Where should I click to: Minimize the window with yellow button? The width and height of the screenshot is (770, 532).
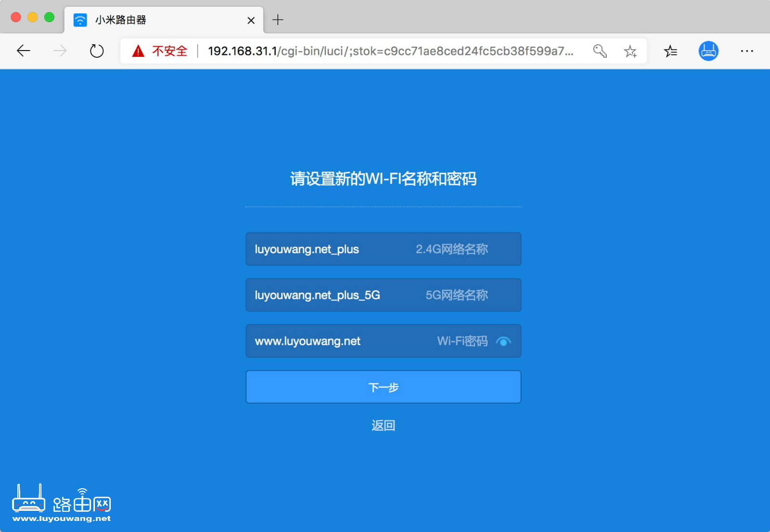tap(33, 17)
